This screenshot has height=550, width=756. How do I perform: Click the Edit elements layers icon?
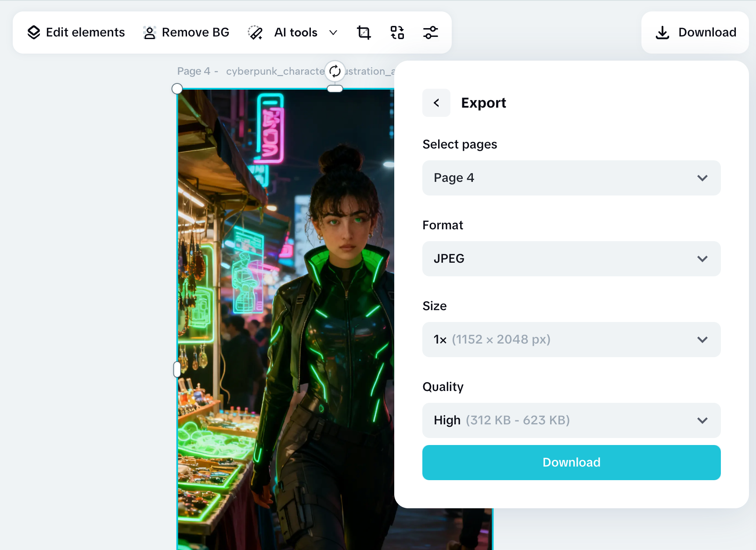[34, 33]
